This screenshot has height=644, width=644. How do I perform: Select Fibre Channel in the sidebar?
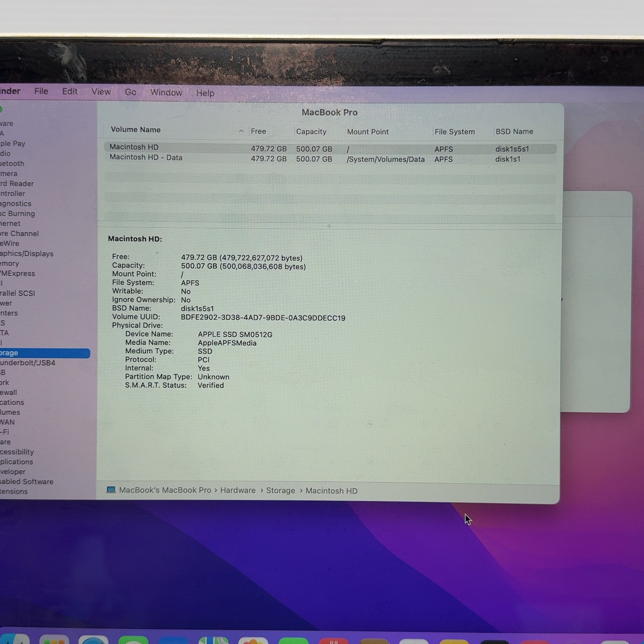pyautogui.click(x=19, y=234)
